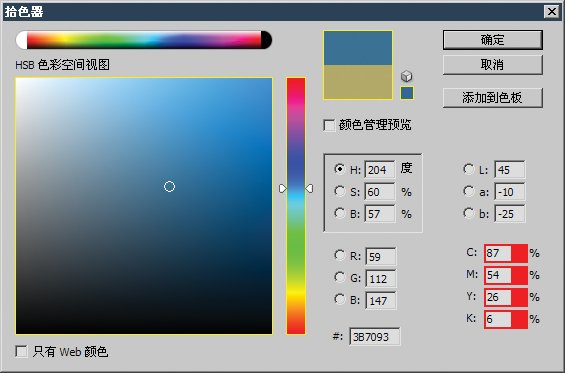565x373 pixels.
Task: Click the 取消 cancel button
Action: [x=493, y=65]
